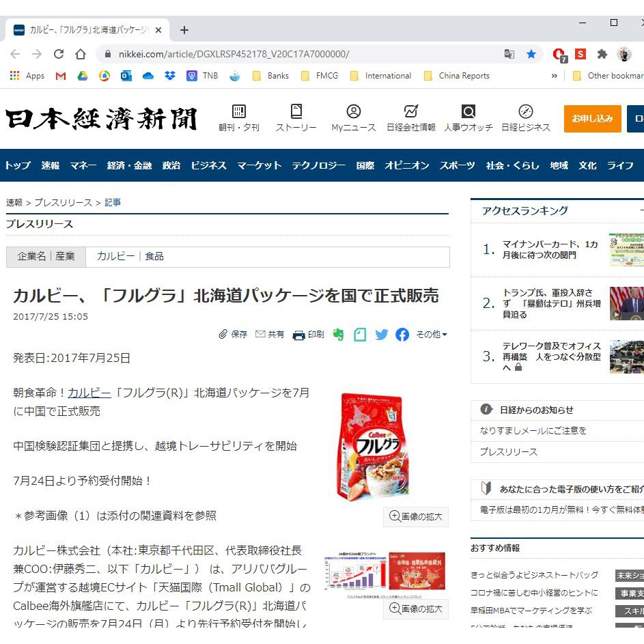Show more bookmarks with the double chevron
The height and width of the screenshot is (644, 644).
click(x=555, y=76)
